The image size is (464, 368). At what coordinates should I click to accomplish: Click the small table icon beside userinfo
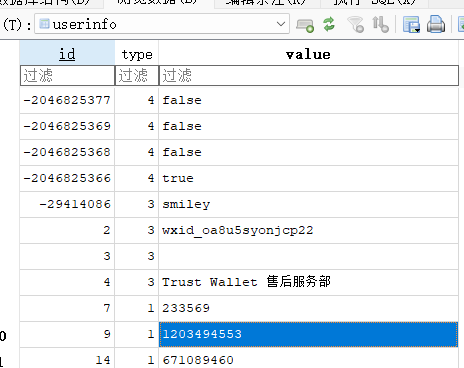coord(44,24)
